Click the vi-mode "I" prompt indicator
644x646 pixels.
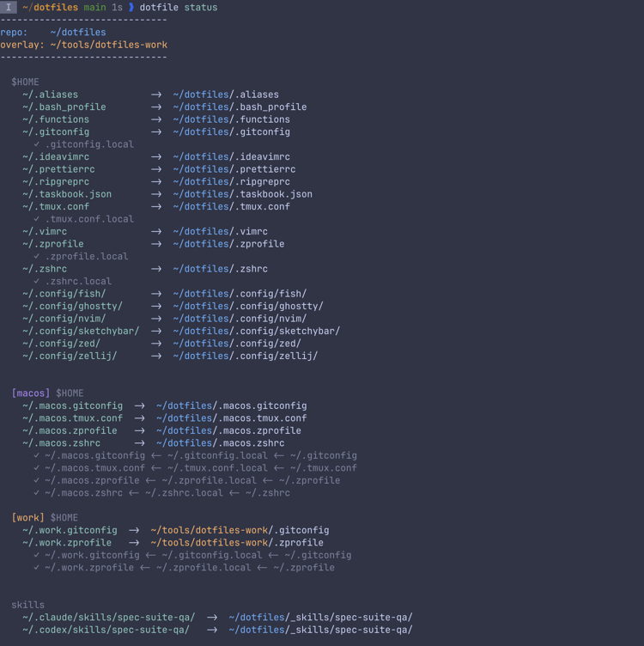point(9,7)
